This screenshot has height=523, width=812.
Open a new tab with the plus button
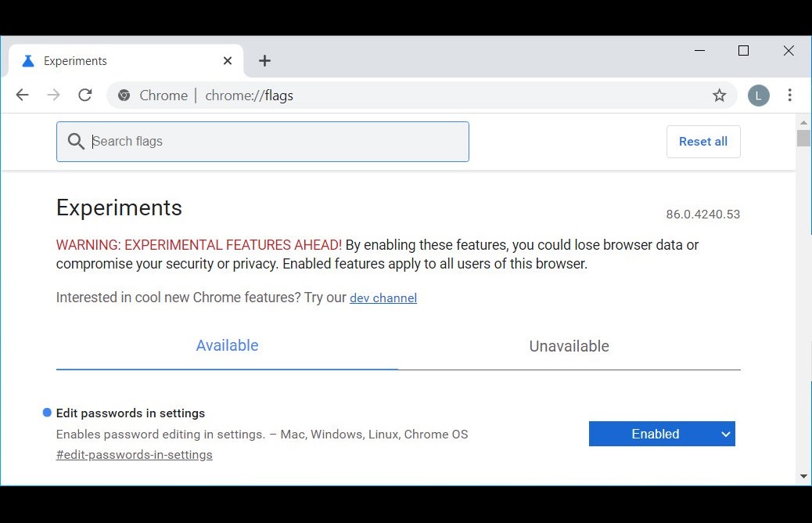pyautogui.click(x=264, y=60)
